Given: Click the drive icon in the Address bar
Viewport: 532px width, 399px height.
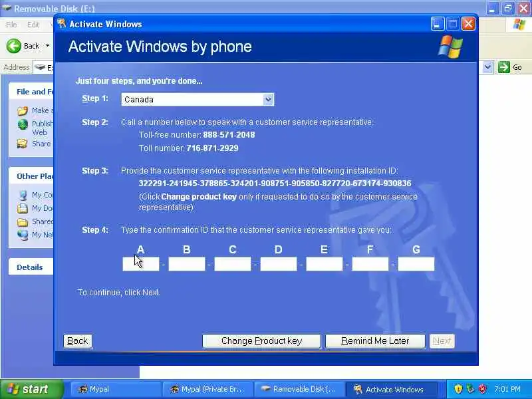Looking at the screenshot, I should point(40,67).
